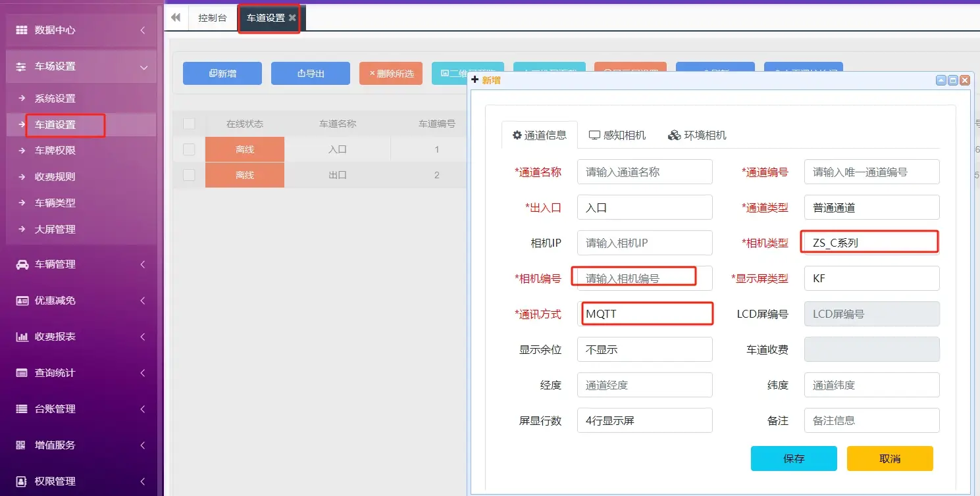This screenshot has width=980, height=496.
Task: Click the 保存 save button
Action: (793, 459)
